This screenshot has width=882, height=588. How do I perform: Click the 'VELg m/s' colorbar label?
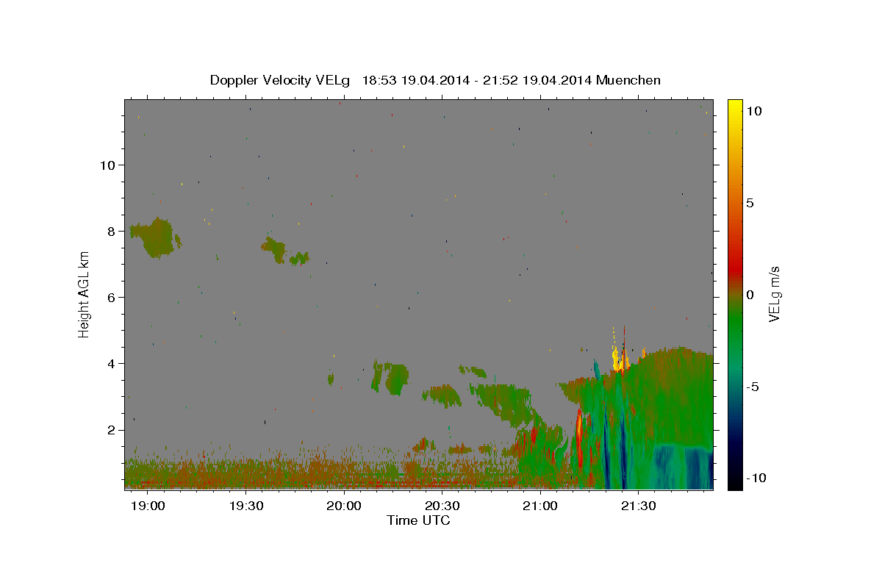(773, 295)
